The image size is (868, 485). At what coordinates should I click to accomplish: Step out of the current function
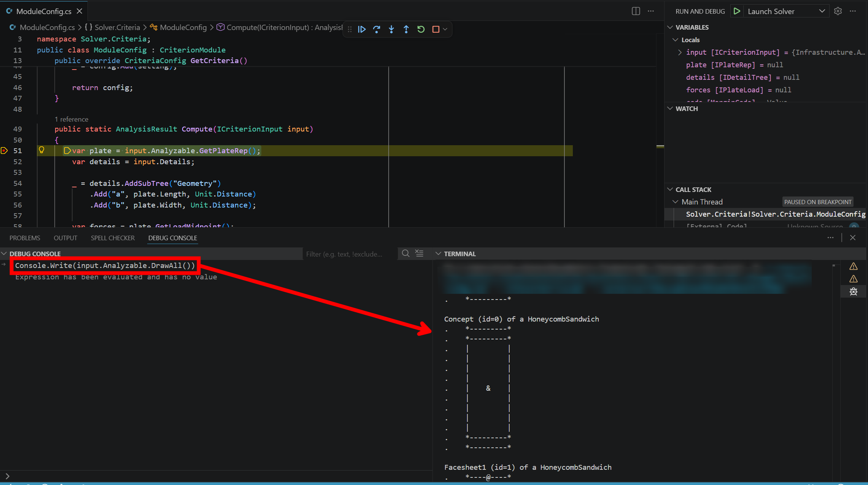(406, 29)
